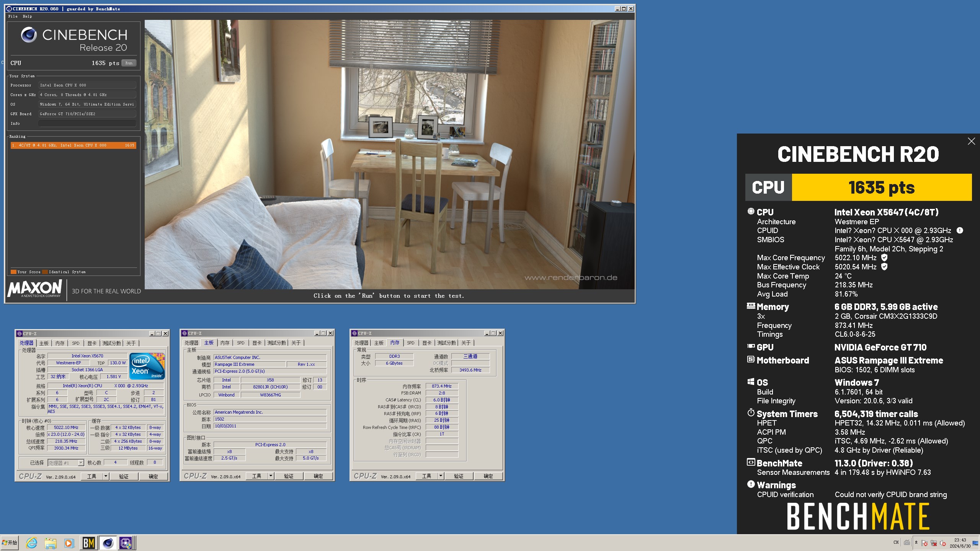Viewport: 980px width, 551px height.
Task: Click 验证 button in left CPU-Z window
Action: [124, 476]
